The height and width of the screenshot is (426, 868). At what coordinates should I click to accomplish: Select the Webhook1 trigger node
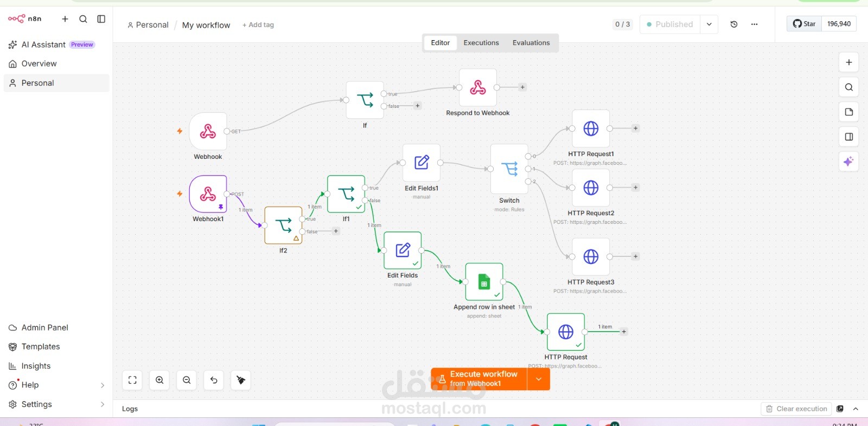click(208, 193)
